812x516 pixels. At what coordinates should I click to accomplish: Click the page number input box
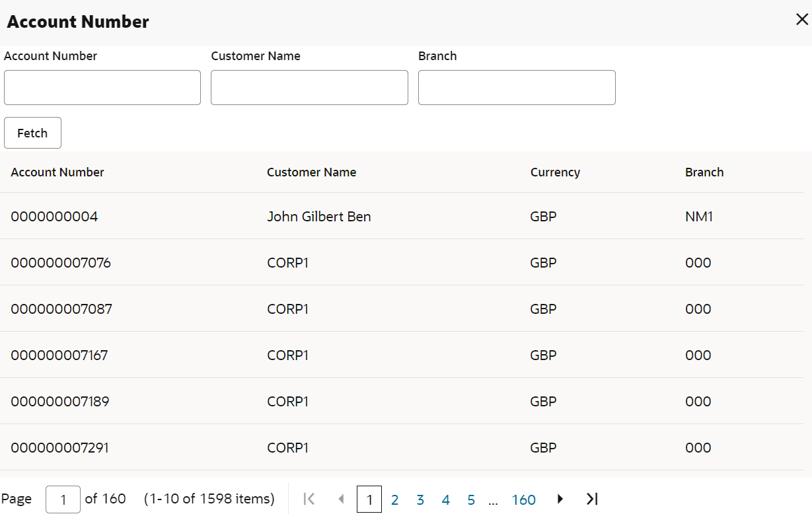pyautogui.click(x=63, y=499)
